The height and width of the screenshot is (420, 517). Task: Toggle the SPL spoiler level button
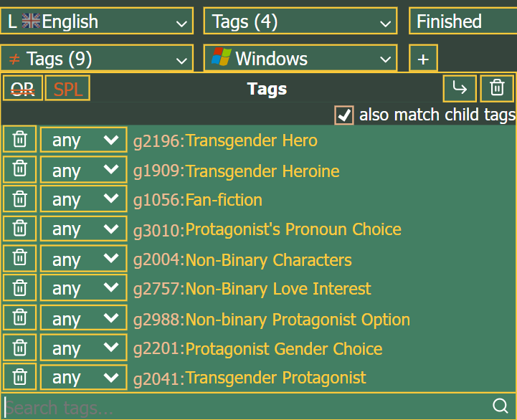coord(67,89)
